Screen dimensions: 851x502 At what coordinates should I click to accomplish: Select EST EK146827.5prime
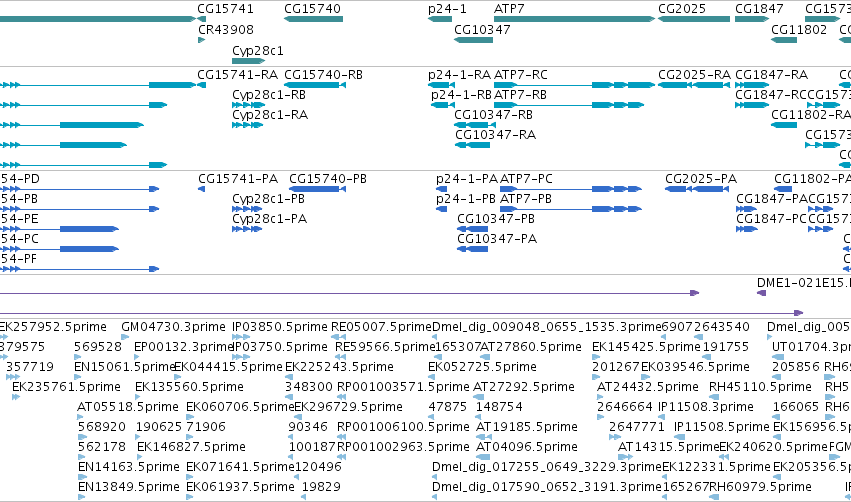[x=192, y=447]
